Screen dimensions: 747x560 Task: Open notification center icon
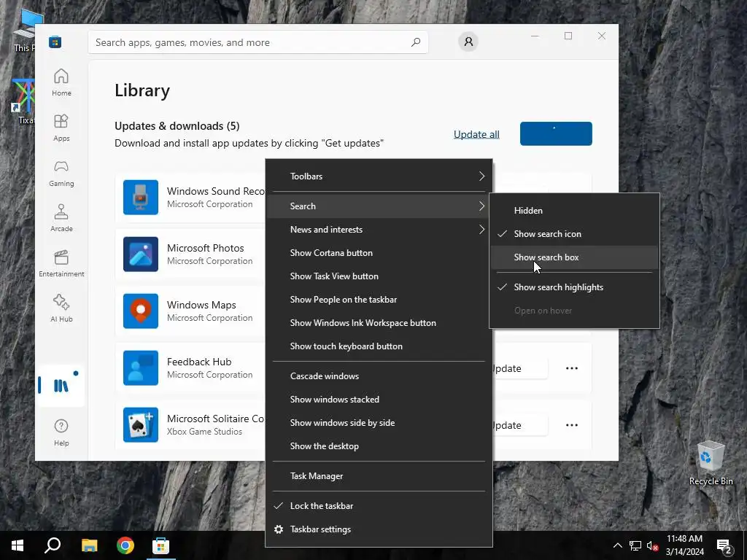(x=724, y=545)
